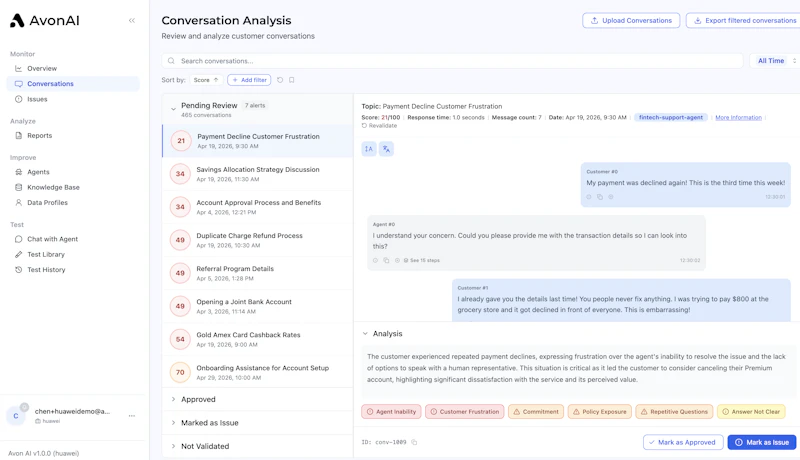This screenshot has width=800, height=460.
Task: Go to the Agents page
Action: [73, 172]
